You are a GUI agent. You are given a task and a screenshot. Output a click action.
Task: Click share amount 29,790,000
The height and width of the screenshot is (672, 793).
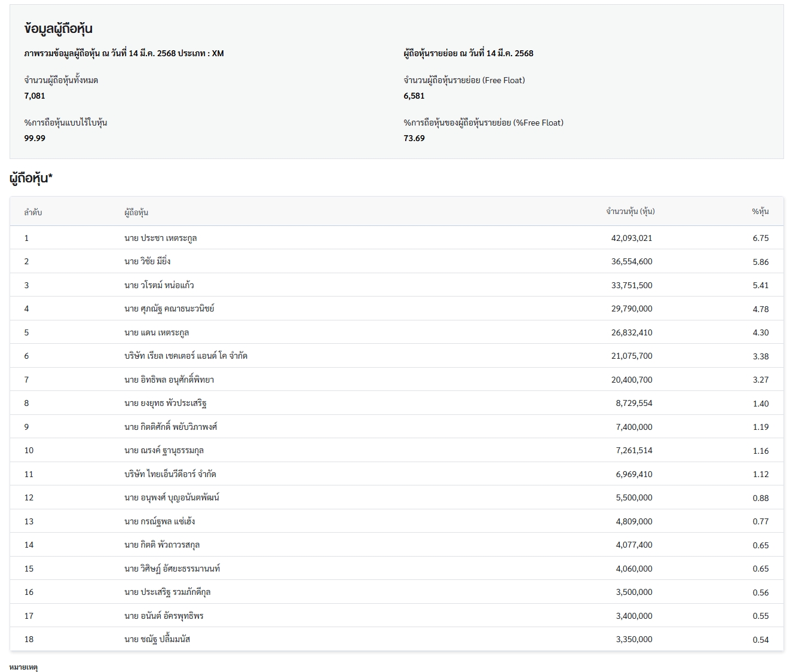tap(631, 308)
